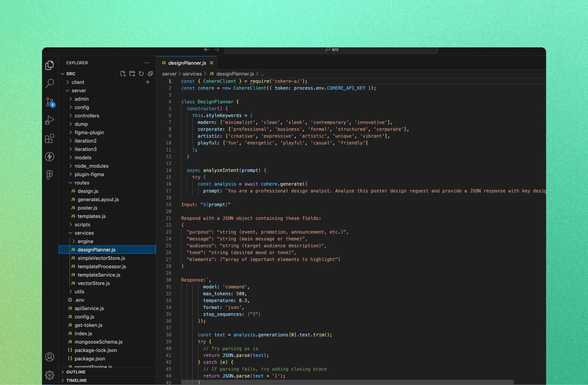Open simpleVectorStore.js file
The width and height of the screenshot is (588, 385).
point(107,258)
